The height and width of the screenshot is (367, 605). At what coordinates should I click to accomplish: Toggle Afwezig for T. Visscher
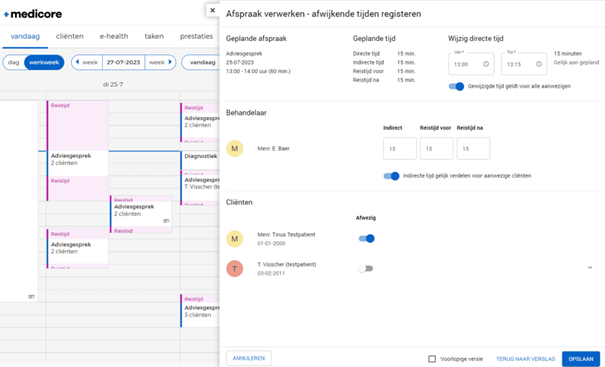(365, 269)
